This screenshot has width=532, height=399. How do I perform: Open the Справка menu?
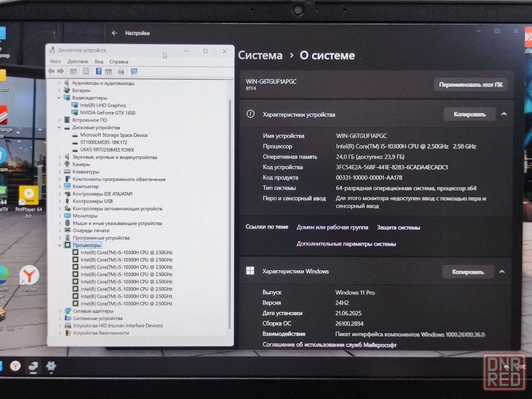tap(119, 62)
